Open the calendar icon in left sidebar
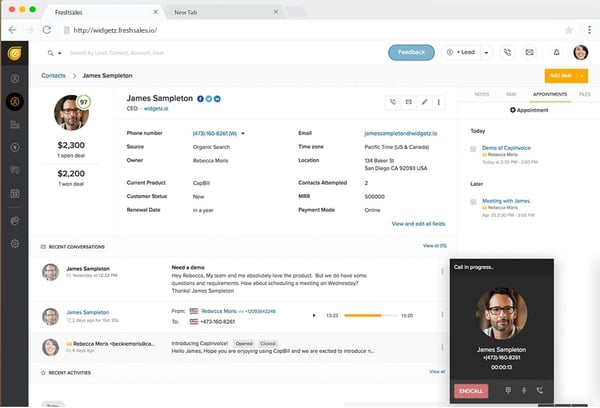The height and width of the screenshot is (408, 600). 15,193
